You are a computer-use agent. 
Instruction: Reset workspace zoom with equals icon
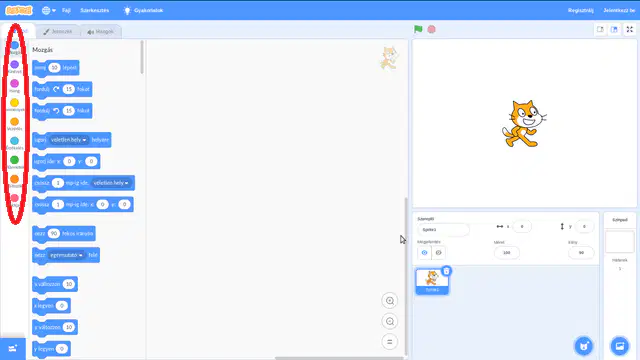pos(390,342)
